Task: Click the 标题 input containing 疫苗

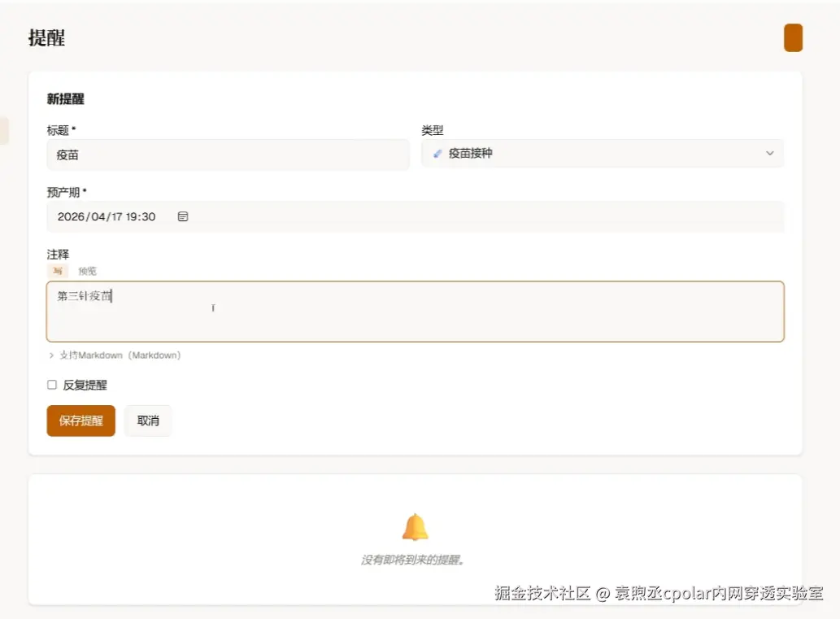Action: (228, 155)
